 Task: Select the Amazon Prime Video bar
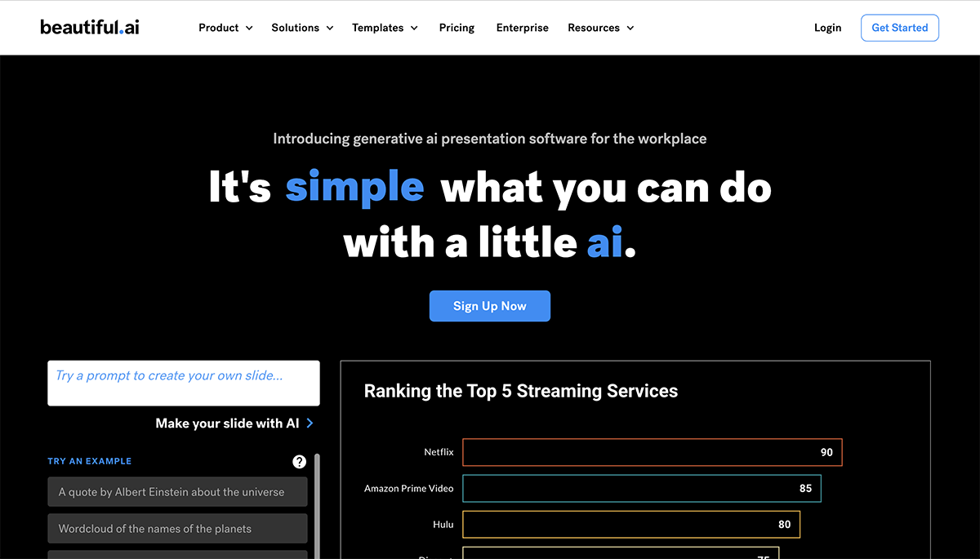[x=642, y=488]
